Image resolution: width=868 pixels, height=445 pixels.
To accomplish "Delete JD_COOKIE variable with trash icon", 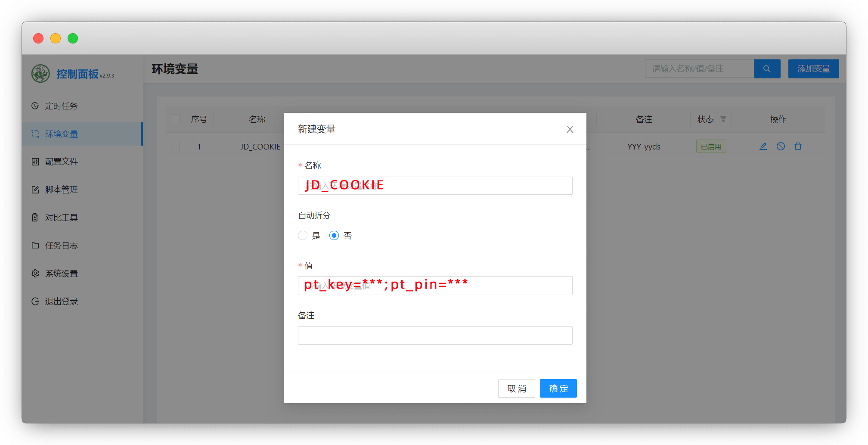I will (x=798, y=146).
